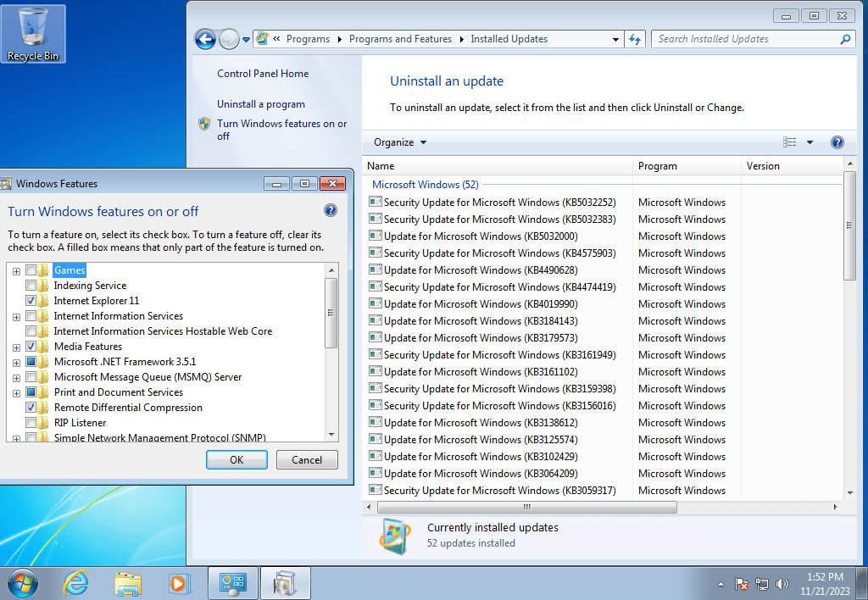Screen dimensions: 868x600
Task: Expand Microsoft .NET Framework 3.5.1 node
Action: click(17, 363)
